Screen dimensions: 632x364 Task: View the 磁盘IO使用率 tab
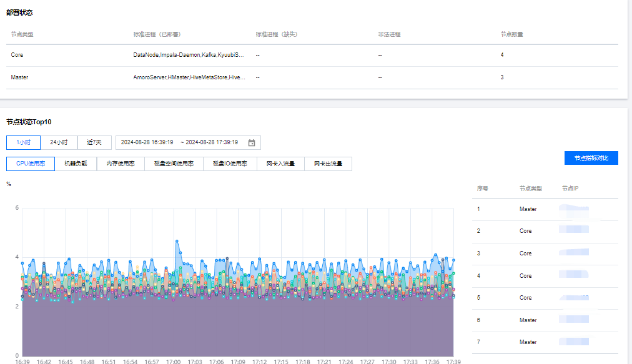230,164
